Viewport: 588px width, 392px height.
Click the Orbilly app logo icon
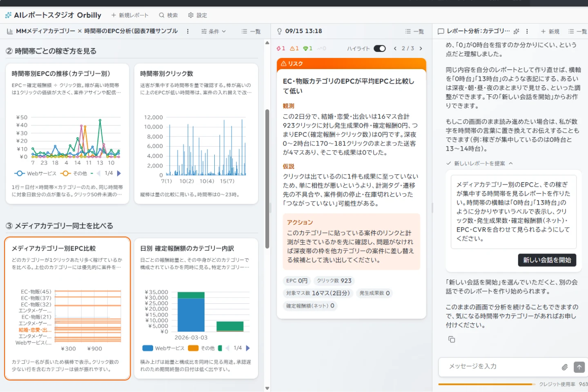tap(8, 15)
